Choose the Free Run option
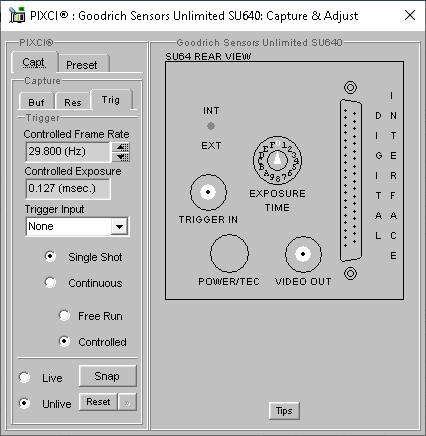The height and width of the screenshot is (436, 426). 64,315
